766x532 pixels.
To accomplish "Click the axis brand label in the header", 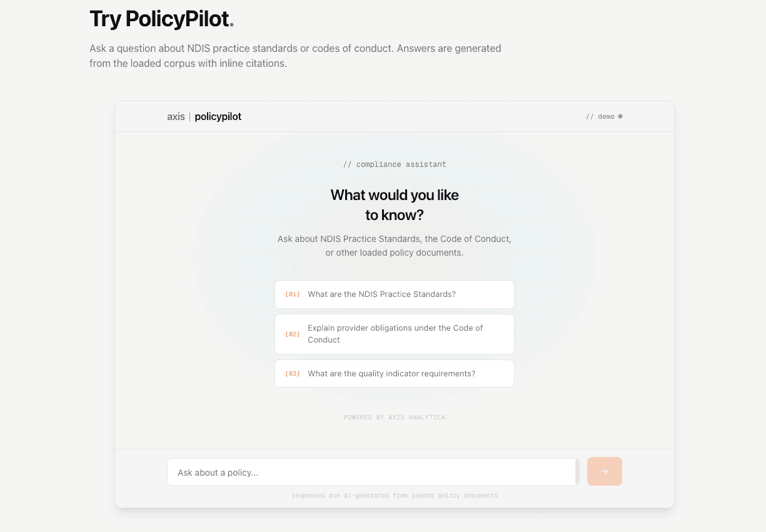I will [176, 116].
